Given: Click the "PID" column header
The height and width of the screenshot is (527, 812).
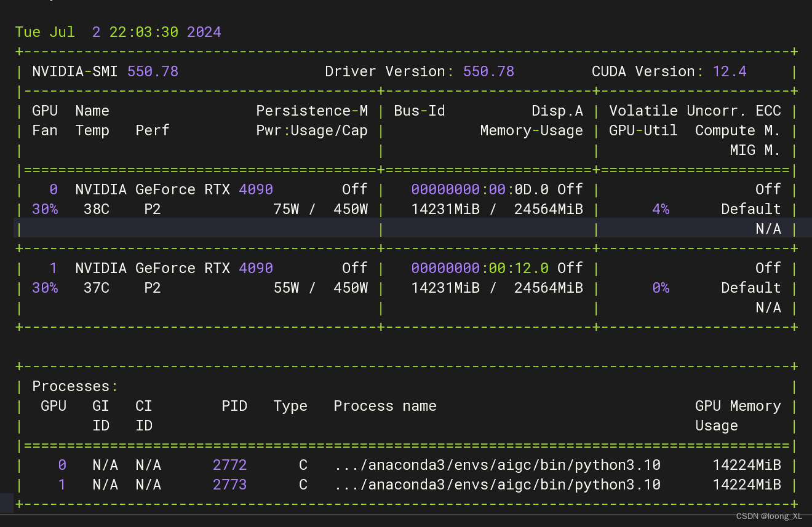Looking at the screenshot, I should pyautogui.click(x=234, y=406).
